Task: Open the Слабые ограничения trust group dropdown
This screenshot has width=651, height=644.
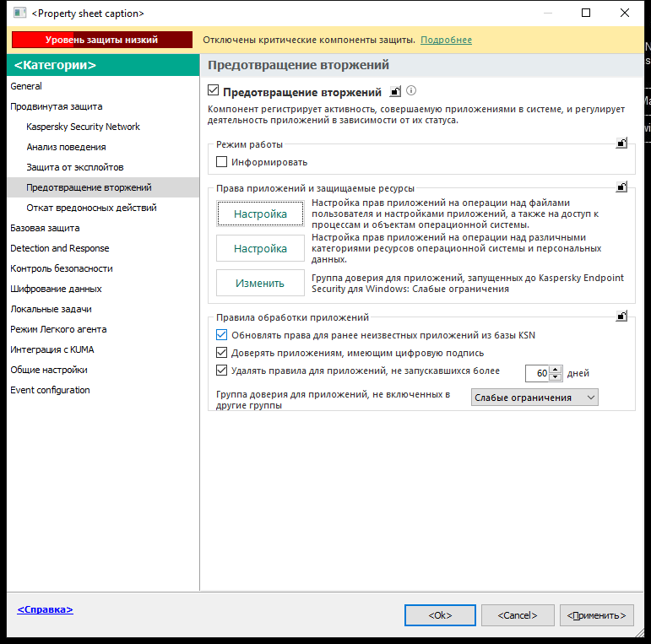Action: [534, 398]
